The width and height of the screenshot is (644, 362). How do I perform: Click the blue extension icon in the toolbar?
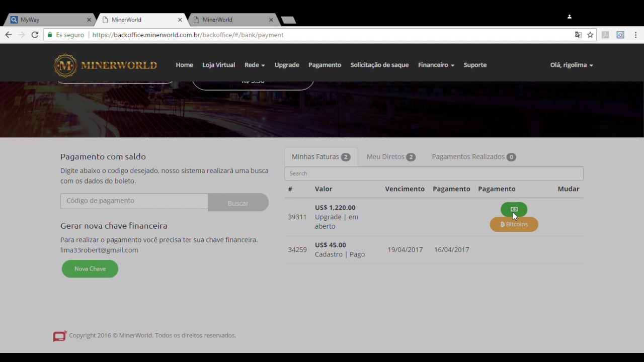coord(620,35)
